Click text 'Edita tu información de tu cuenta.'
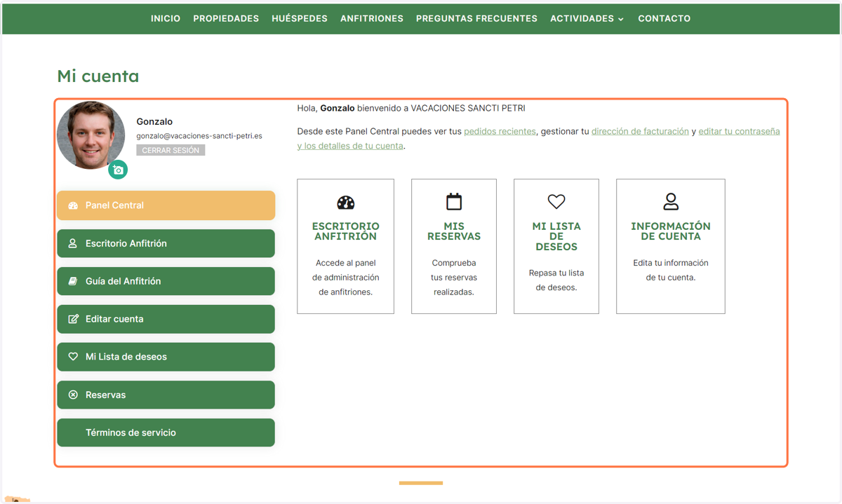This screenshot has height=504, width=842. tap(671, 270)
